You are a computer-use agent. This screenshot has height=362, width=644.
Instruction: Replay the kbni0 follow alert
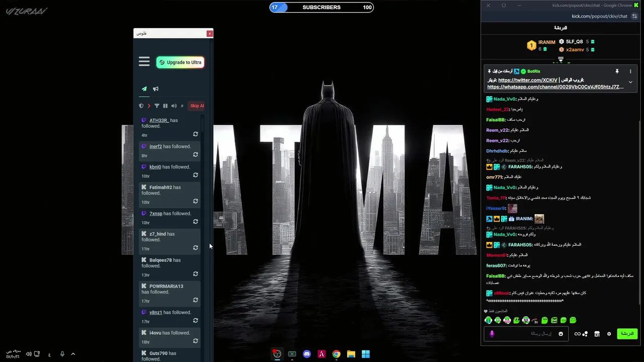[195, 175]
